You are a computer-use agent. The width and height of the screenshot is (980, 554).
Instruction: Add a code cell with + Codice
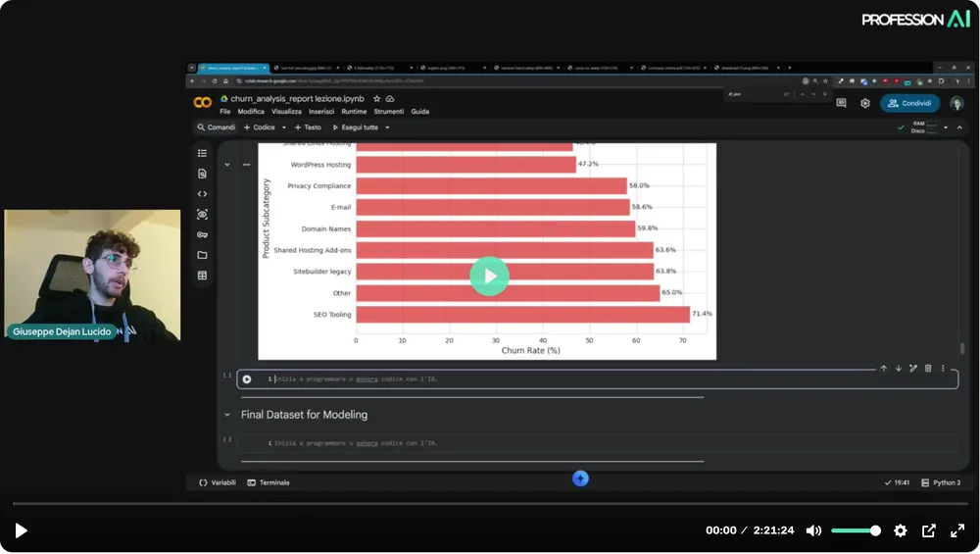coord(260,127)
